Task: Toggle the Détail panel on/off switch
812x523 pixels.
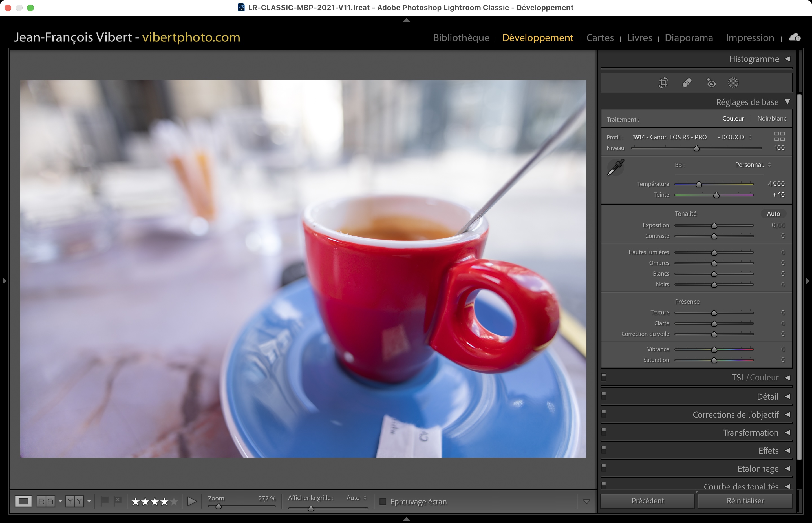Action: tap(604, 395)
